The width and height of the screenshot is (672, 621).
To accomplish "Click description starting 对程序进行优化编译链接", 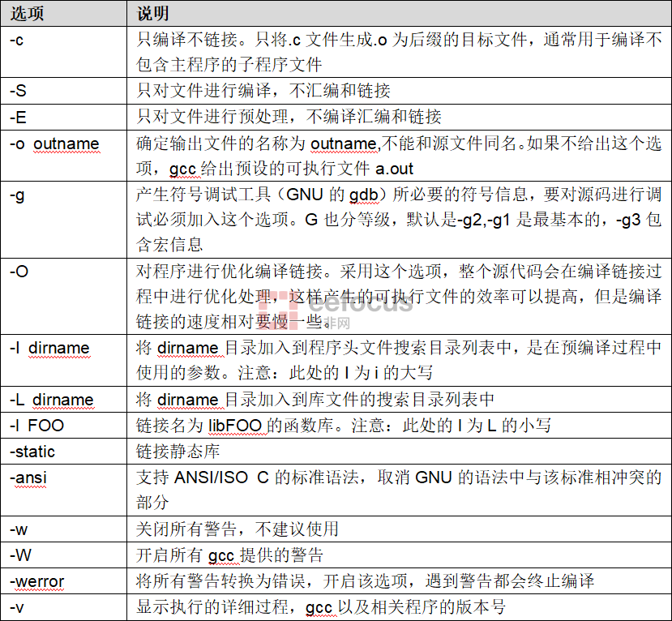I will (399, 296).
